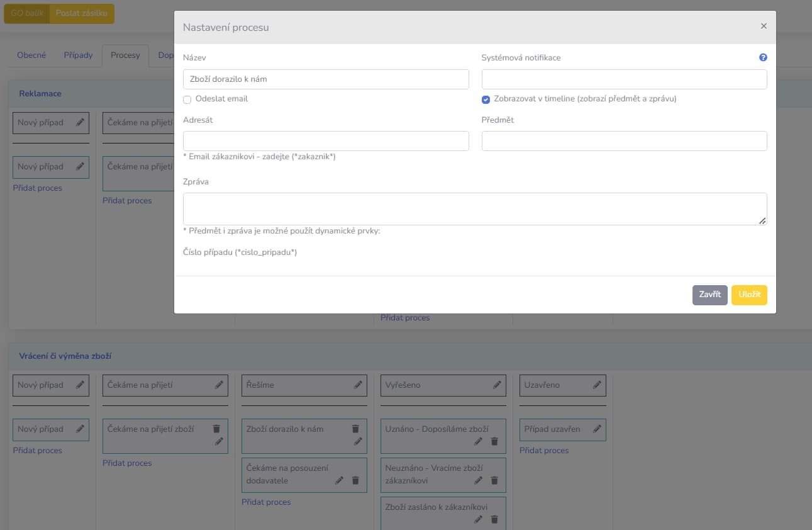Click Přidat proces under Reklamace Čekáme na přijetí

click(127, 200)
